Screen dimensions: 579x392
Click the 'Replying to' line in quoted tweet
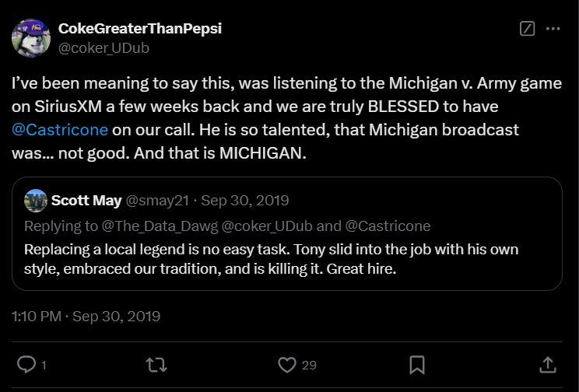point(227,226)
